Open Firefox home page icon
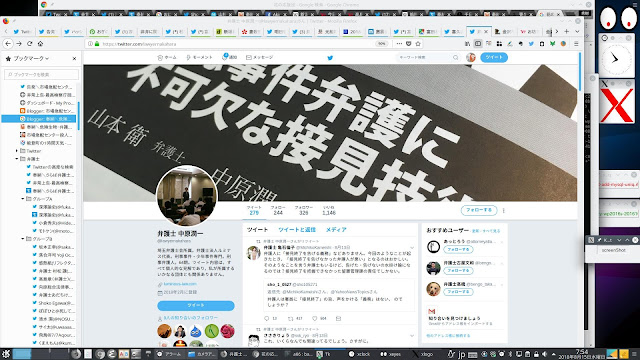 coord(40,44)
